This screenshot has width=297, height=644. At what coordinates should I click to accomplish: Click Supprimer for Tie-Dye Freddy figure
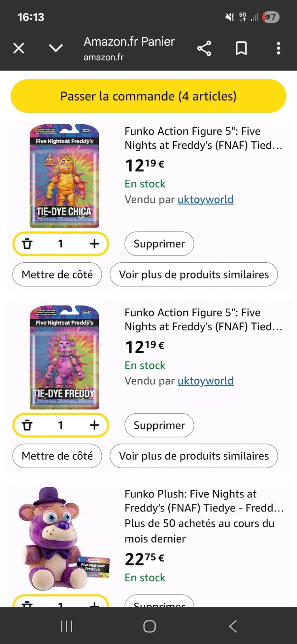pos(159,425)
